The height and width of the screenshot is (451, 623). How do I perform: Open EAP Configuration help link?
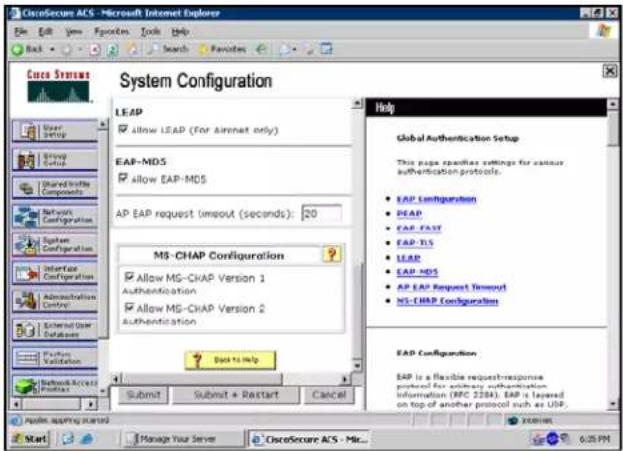coord(436,199)
